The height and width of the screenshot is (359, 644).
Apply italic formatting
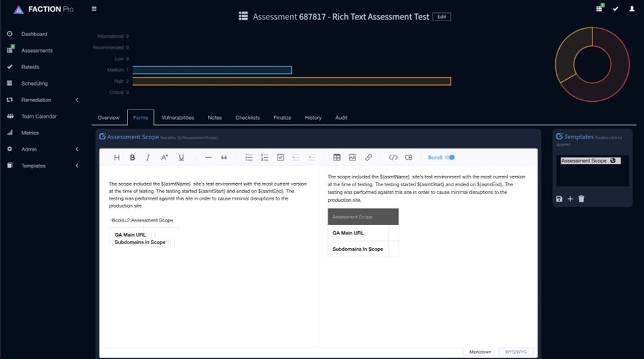(148, 157)
